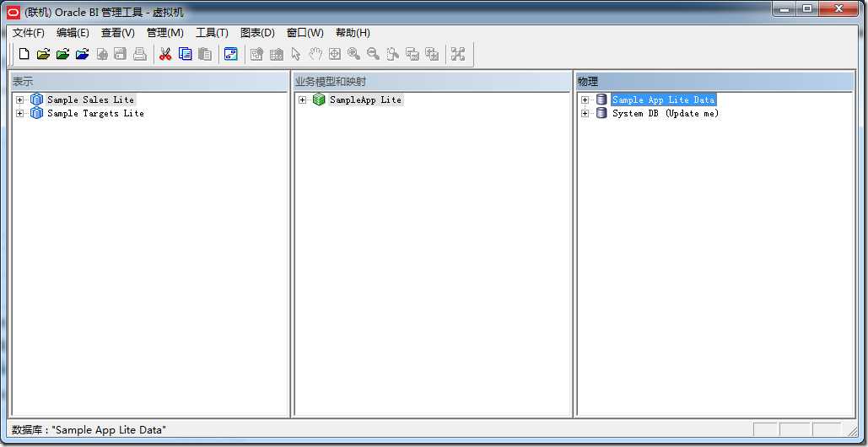Click the Paste clipboard icon

pyautogui.click(x=205, y=54)
